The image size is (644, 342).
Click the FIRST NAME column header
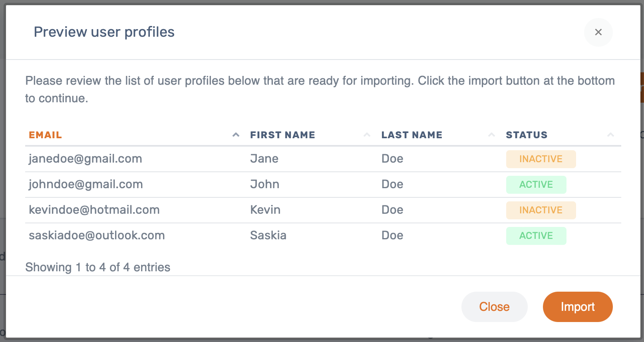pos(282,135)
